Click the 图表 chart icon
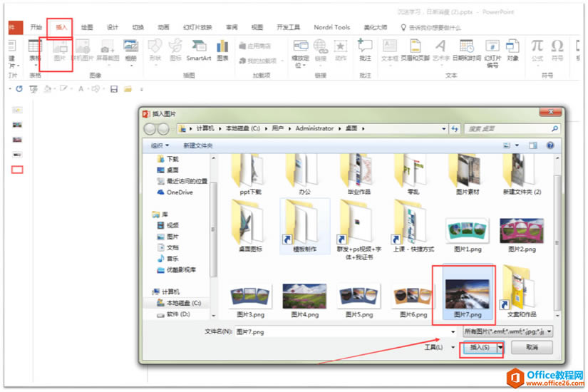Screen dimensions: 588x392 click(222, 51)
